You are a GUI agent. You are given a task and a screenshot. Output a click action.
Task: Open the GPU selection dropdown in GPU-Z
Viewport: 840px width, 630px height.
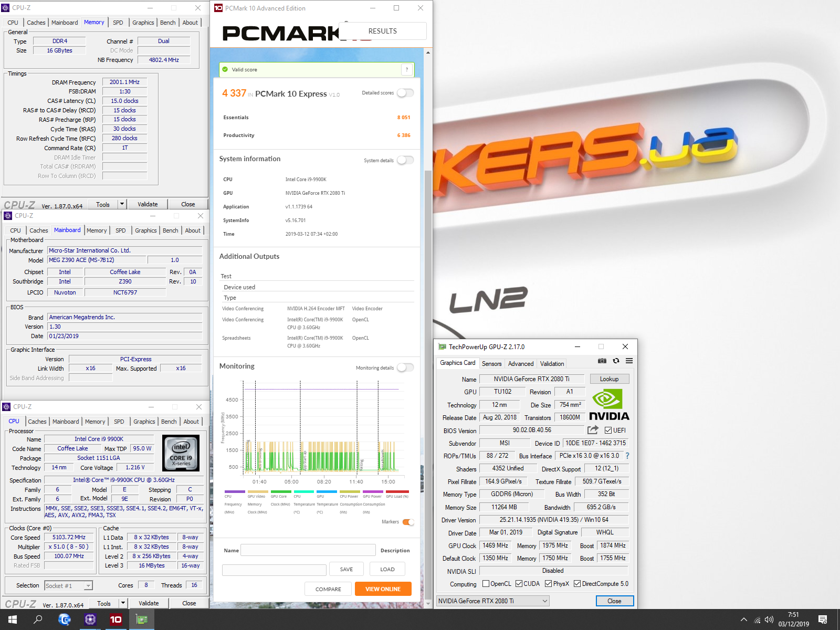tap(493, 601)
